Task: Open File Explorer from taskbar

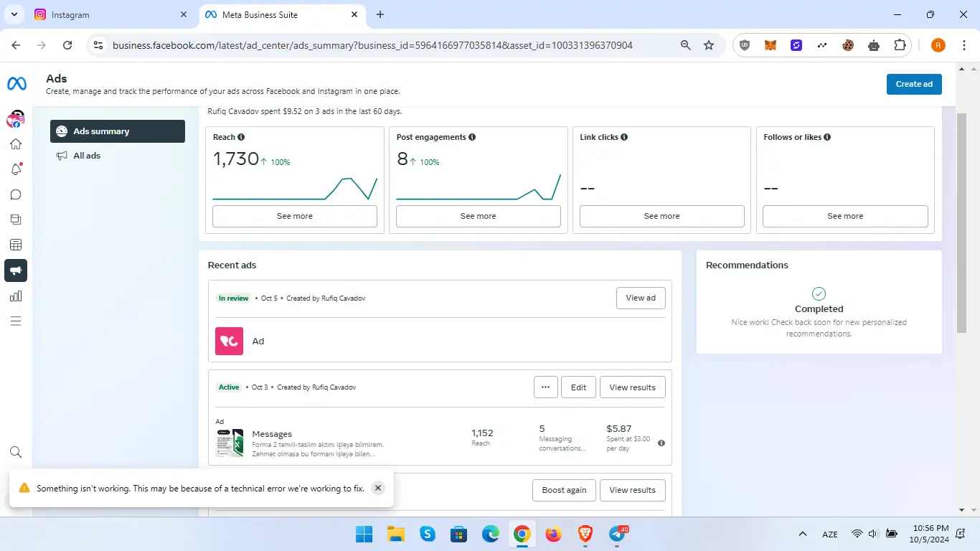Action: coord(396,534)
